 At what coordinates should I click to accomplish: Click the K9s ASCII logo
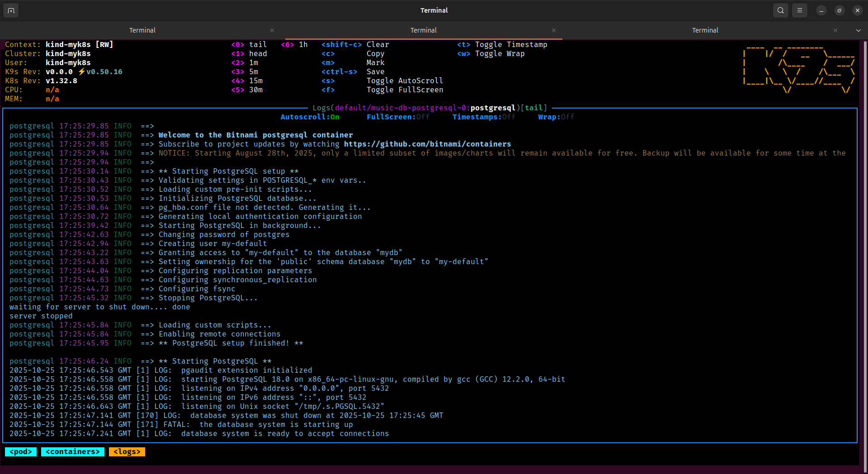[799, 70]
